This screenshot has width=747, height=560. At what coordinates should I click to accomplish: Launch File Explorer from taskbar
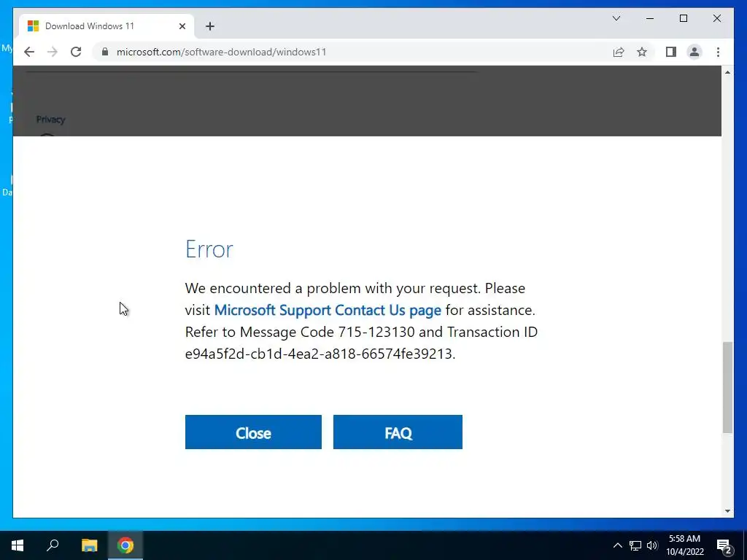(x=89, y=545)
